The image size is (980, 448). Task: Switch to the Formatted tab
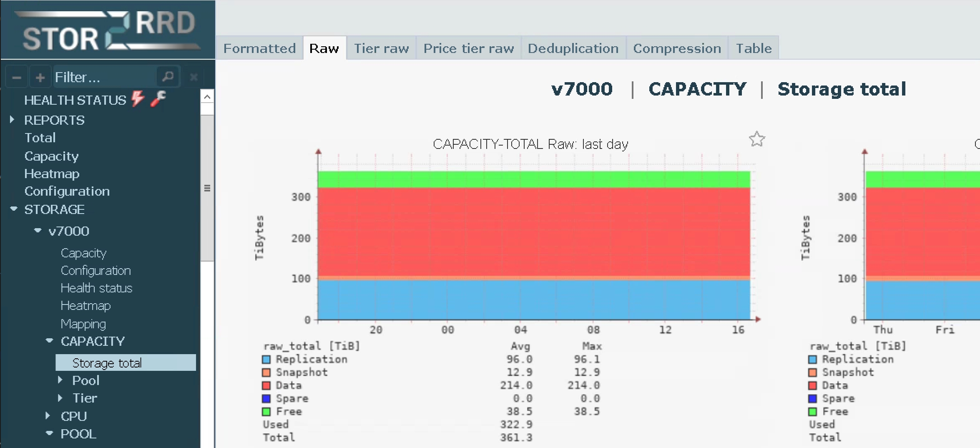[259, 48]
